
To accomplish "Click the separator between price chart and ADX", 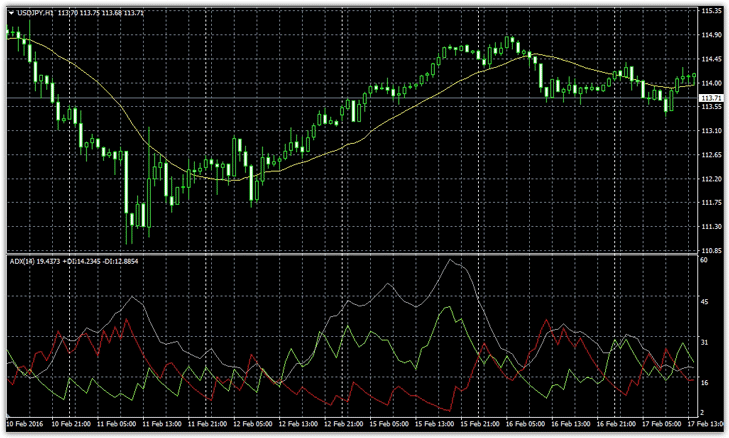I will pyautogui.click(x=350, y=254).
